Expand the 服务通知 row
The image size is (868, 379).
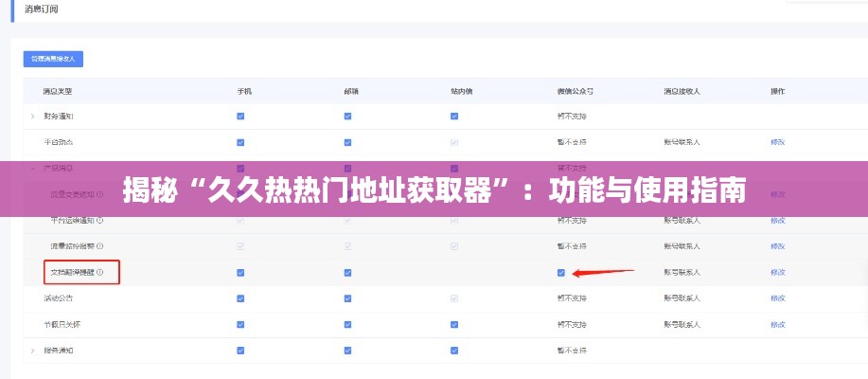click(33, 350)
